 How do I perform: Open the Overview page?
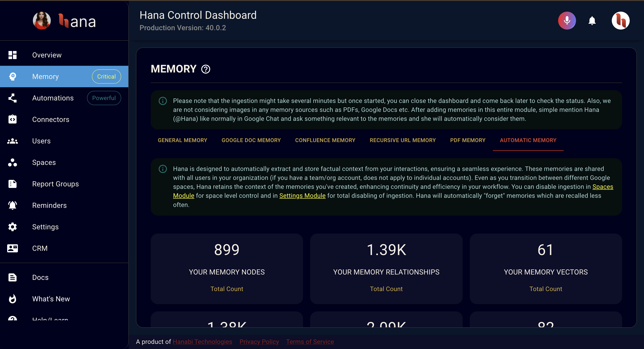click(x=64, y=55)
